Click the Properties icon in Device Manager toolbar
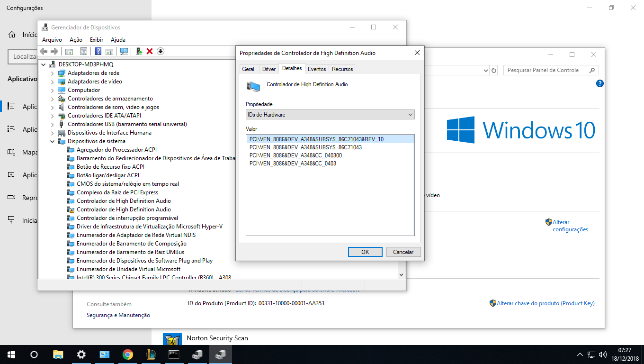 83,51
